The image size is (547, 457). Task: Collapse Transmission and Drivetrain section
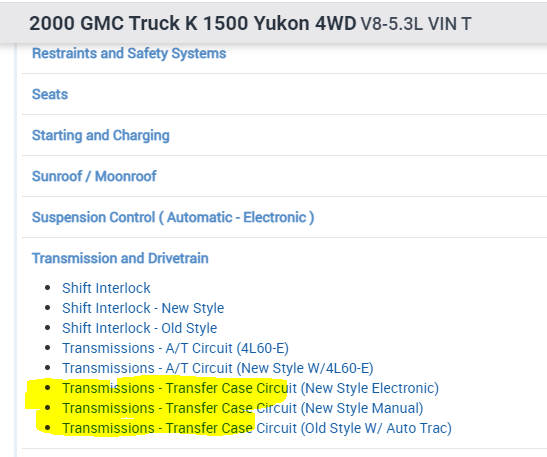[x=120, y=259]
